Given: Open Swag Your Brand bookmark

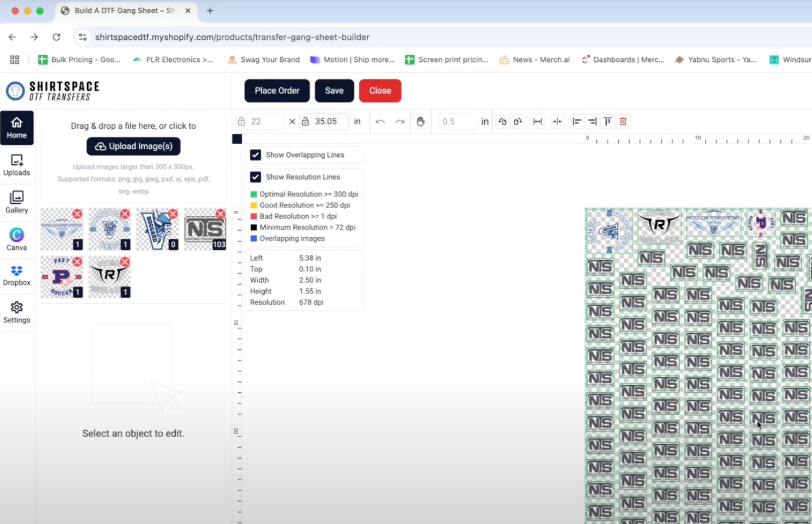Looking at the screenshot, I should pos(264,60).
